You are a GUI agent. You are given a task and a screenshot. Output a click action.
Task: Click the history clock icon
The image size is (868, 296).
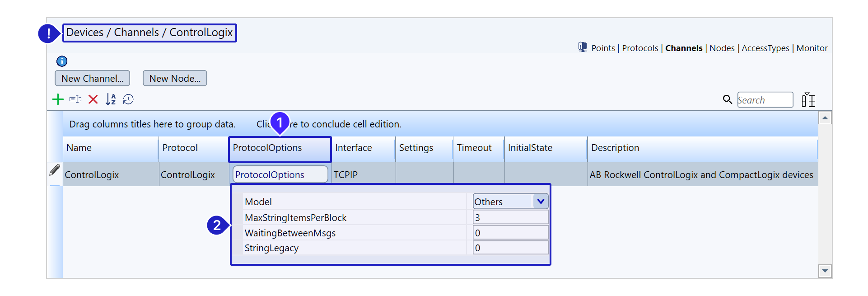[128, 99]
